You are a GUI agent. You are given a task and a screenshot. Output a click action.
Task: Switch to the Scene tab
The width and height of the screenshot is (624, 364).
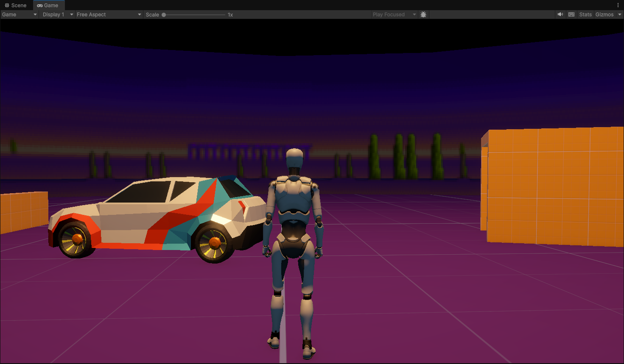(16, 6)
